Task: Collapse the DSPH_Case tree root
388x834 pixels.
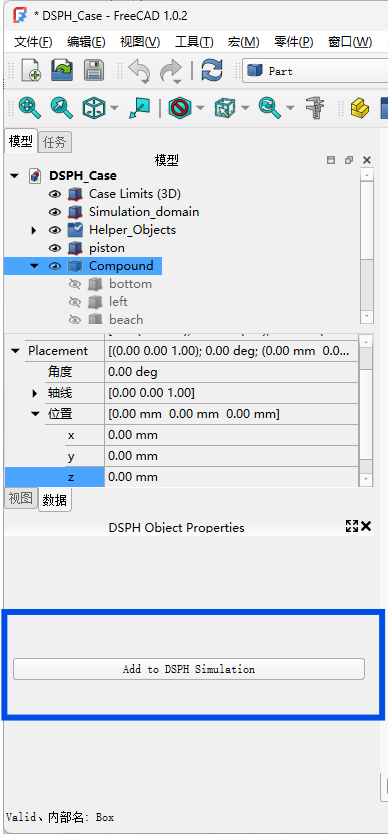Action: 14,176
